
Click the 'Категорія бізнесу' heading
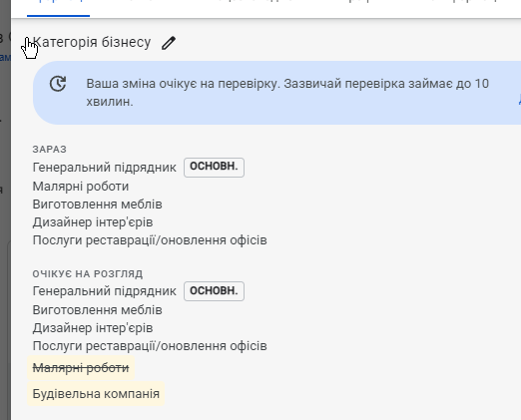click(92, 42)
